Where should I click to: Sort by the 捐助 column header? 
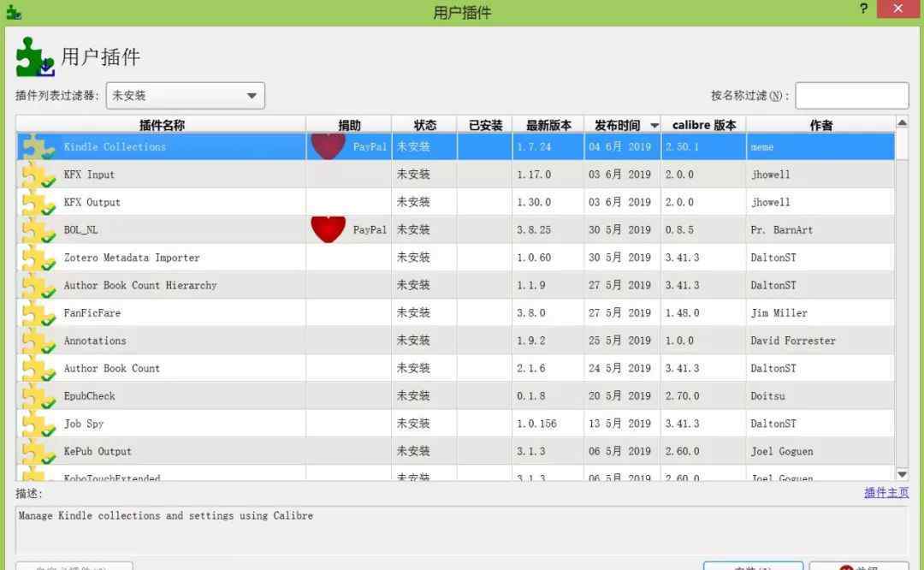click(349, 125)
